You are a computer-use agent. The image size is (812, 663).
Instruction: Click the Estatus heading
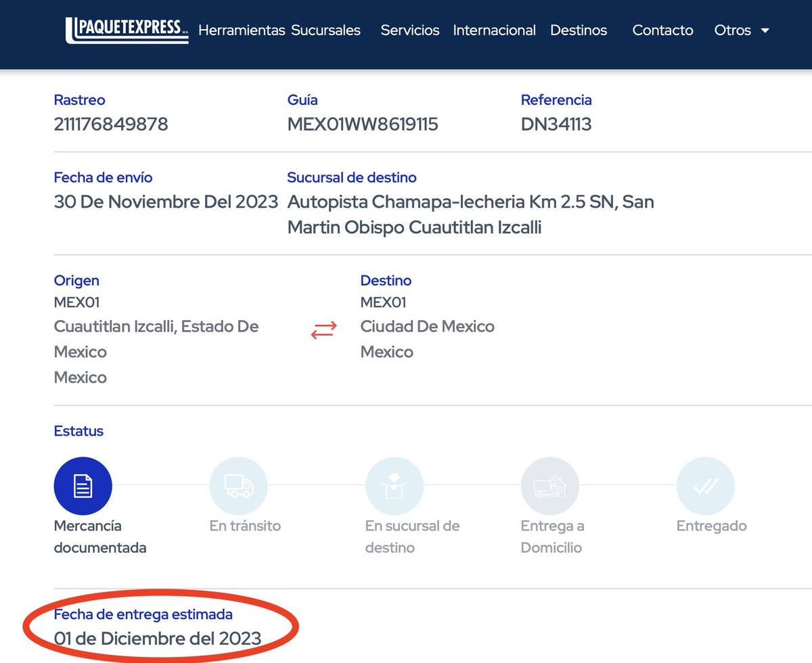click(78, 431)
